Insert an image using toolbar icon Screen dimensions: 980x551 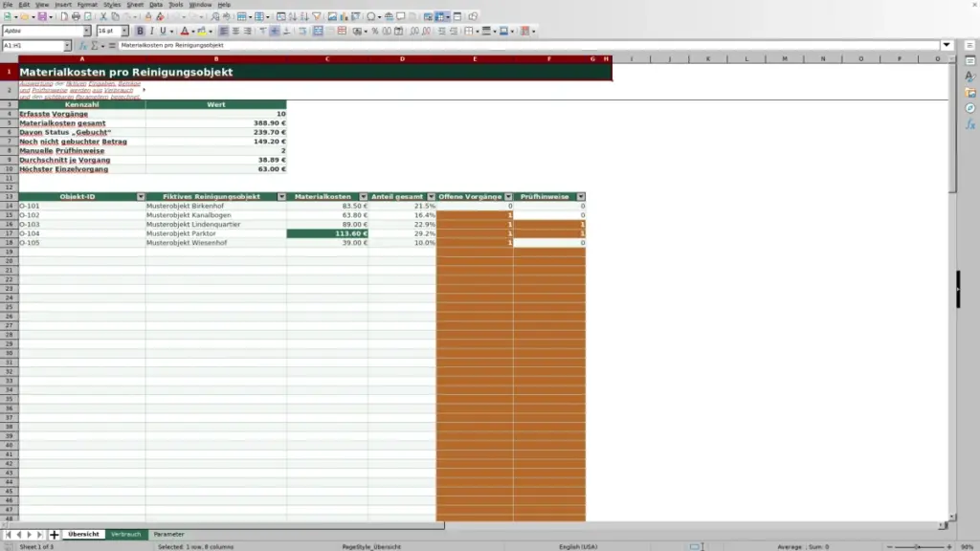pyautogui.click(x=332, y=17)
